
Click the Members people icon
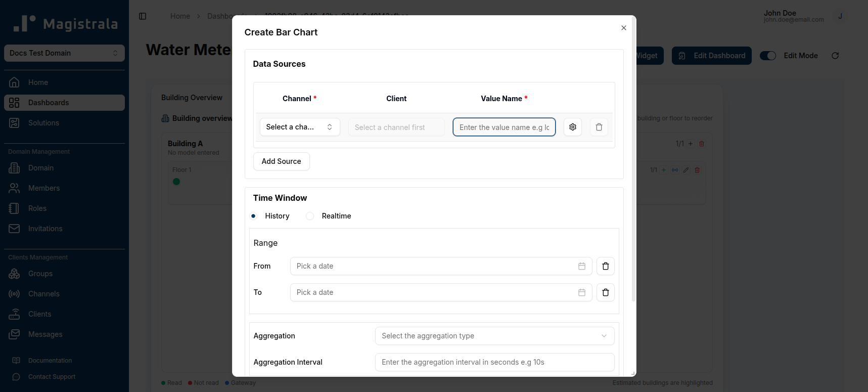pos(14,188)
